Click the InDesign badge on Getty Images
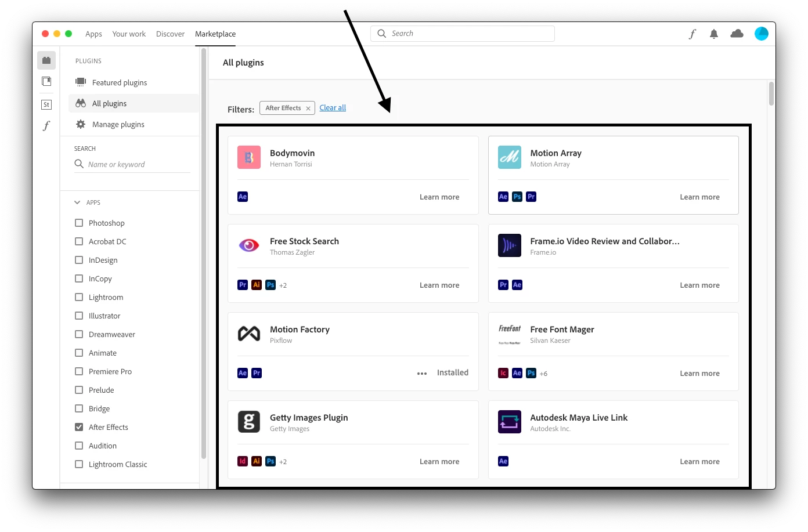 [x=243, y=461]
